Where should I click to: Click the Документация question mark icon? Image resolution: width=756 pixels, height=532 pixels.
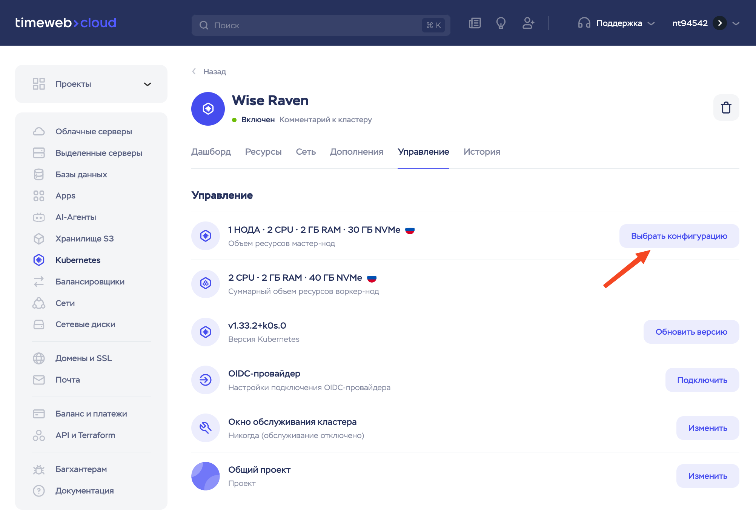point(39,490)
